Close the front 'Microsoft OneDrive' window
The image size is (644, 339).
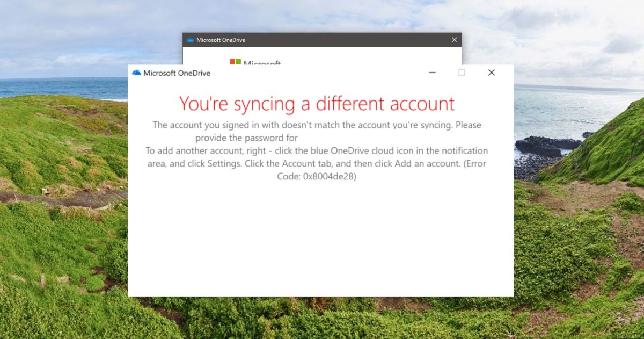point(491,72)
